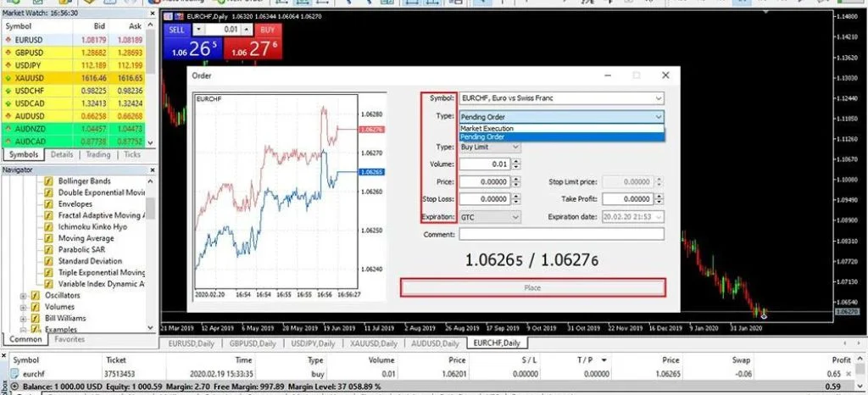Expand the Volumes tree folder
The width and height of the screenshot is (868, 395).
(x=23, y=307)
